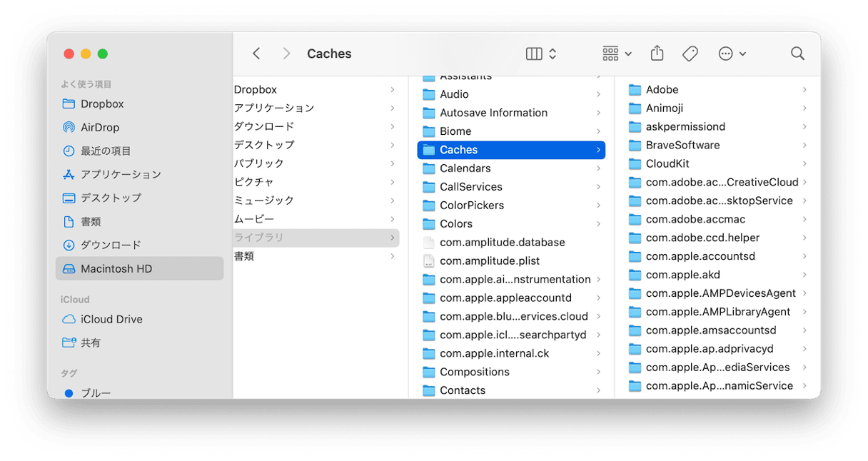Open アプリケーション in the sidebar
868x461 pixels.
(139, 174)
